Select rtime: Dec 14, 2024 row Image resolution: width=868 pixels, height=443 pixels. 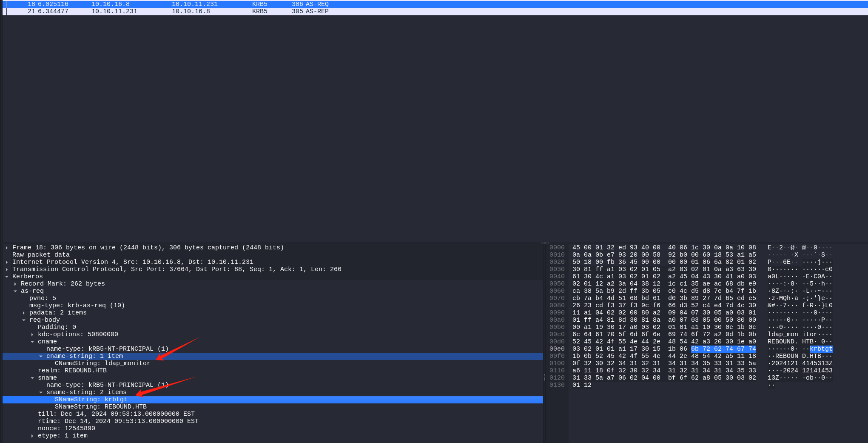273,421
